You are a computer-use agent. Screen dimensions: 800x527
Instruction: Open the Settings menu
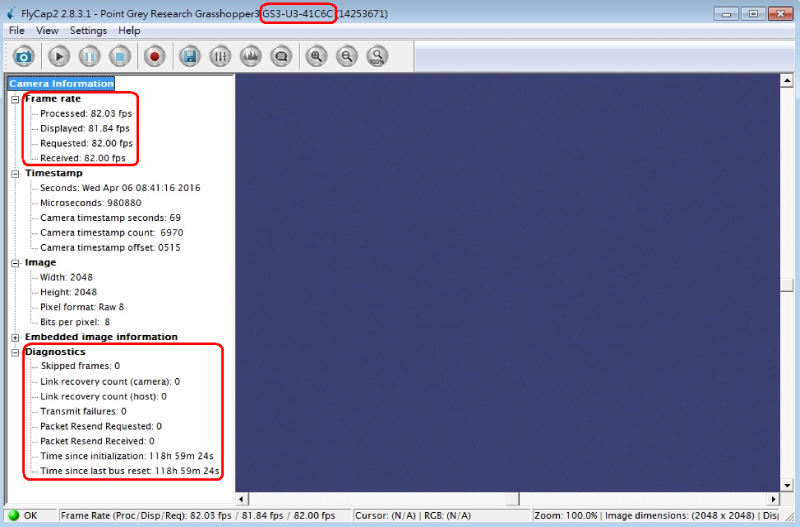click(x=88, y=31)
